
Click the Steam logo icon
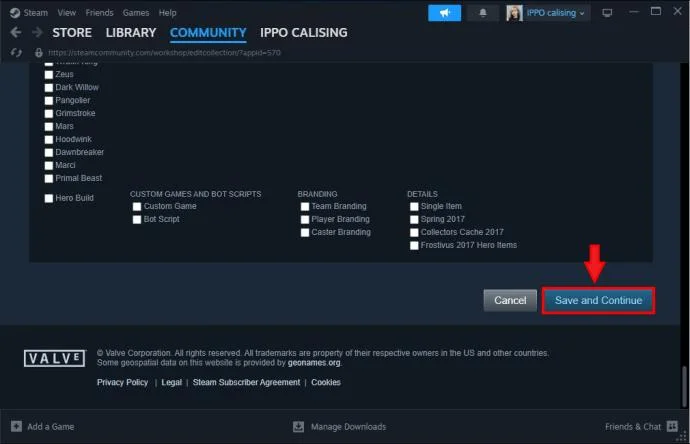[x=15, y=13]
